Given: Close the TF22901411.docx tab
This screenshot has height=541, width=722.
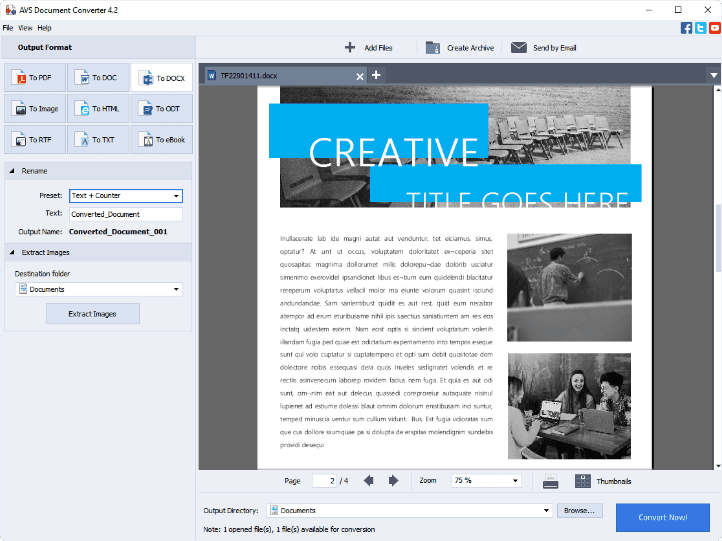Looking at the screenshot, I should [x=361, y=75].
